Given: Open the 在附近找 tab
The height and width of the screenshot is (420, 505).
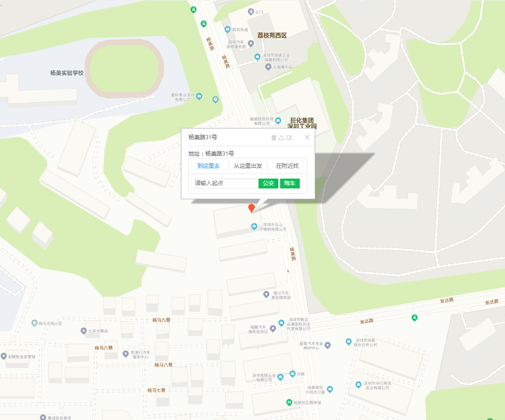Looking at the screenshot, I should tap(287, 166).
